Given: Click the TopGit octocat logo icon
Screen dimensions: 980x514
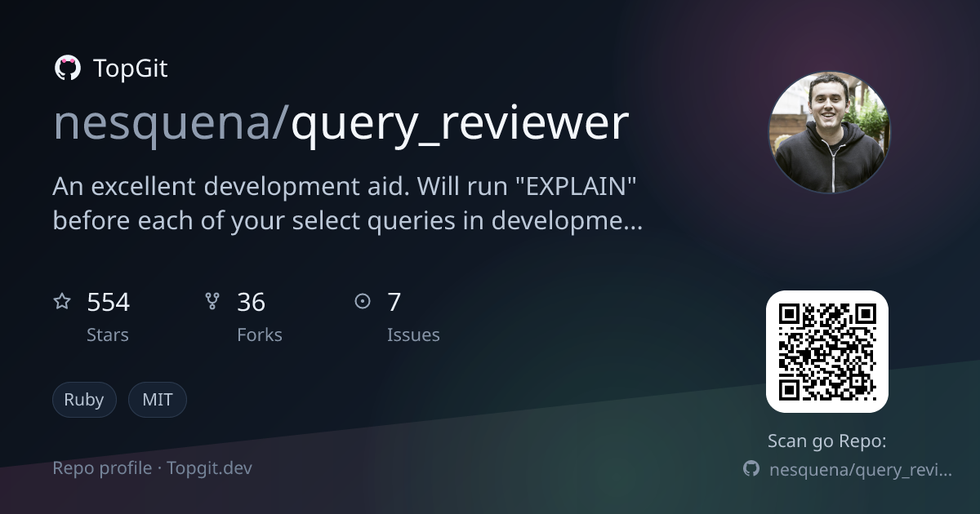Looking at the screenshot, I should coord(67,69).
